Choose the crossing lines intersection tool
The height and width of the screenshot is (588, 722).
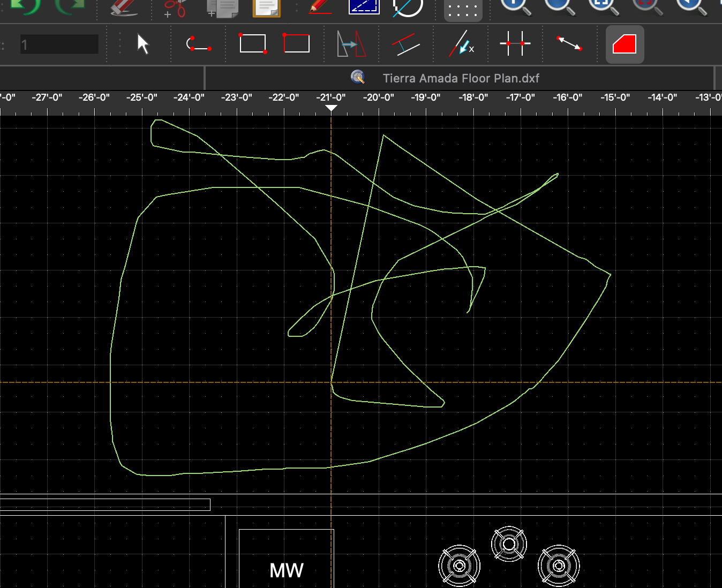[x=515, y=43]
